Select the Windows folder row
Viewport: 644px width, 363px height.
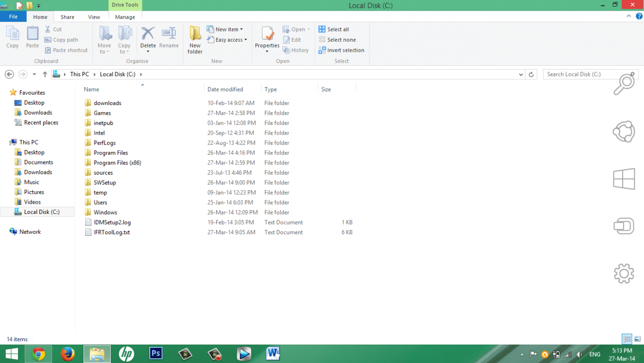click(105, 212)
